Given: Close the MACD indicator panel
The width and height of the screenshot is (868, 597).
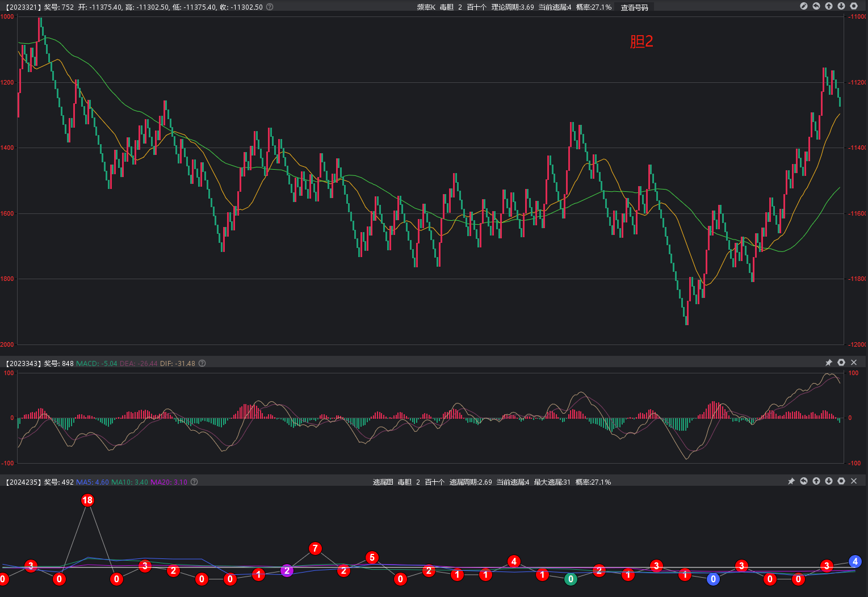Looking at the screenshot, I should pos(854,363).
